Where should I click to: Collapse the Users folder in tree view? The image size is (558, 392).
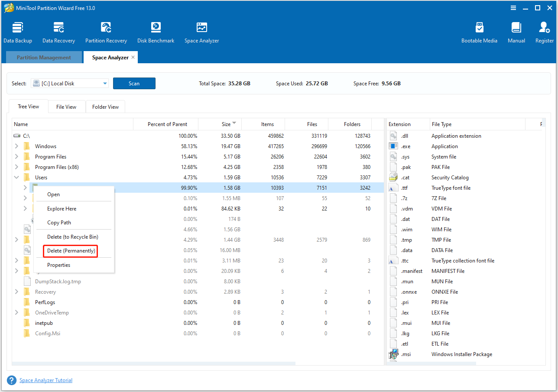[16, 177]
